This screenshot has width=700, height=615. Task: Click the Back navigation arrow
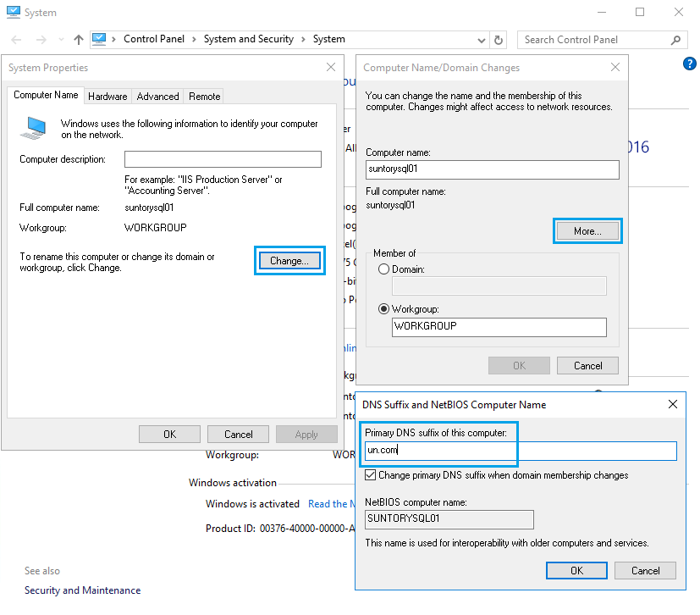[16, 40]
